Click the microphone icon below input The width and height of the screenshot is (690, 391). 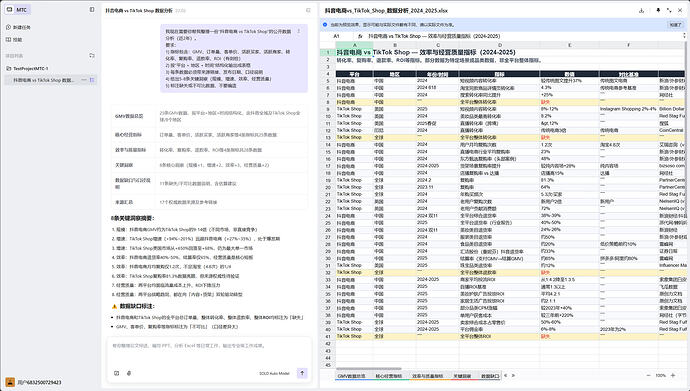pos(129,373)
